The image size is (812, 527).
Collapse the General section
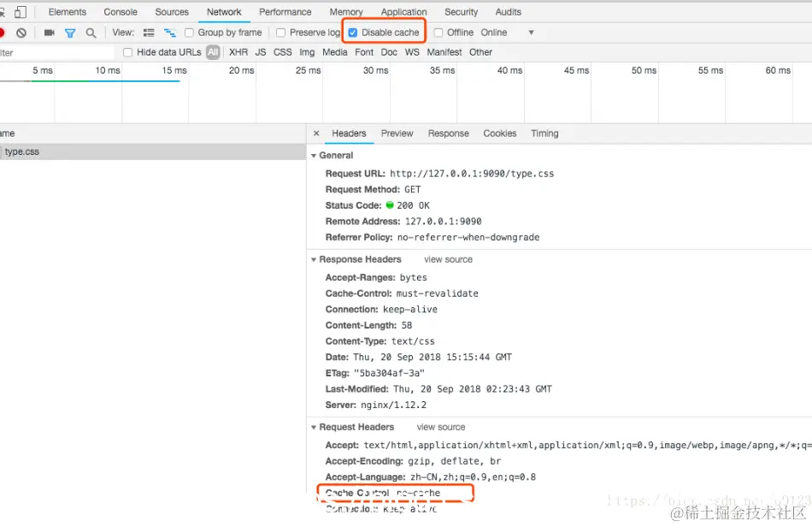(x=314, y=156)
